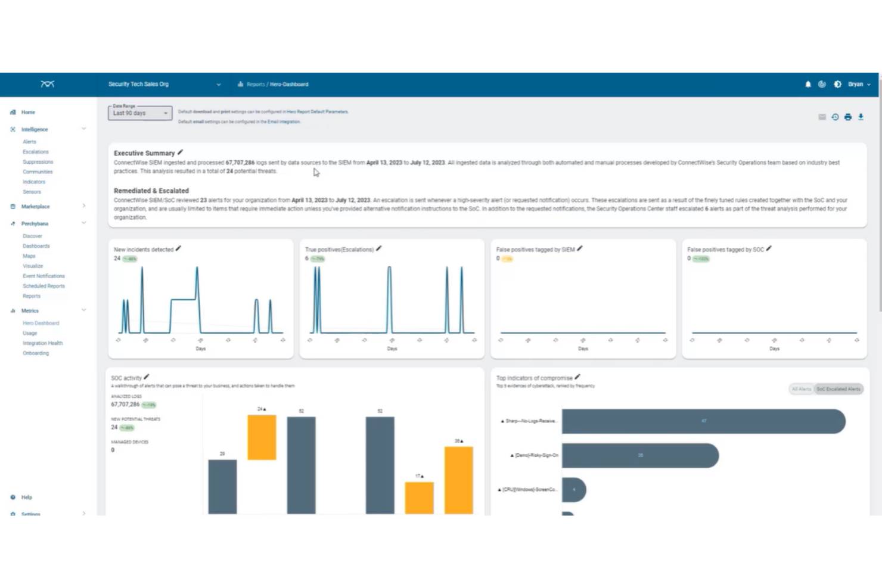This screenshot has height=588, width=882.
Task: Open Escalations in sidebar
Action: pyautogui.click(x=36, y=152)
